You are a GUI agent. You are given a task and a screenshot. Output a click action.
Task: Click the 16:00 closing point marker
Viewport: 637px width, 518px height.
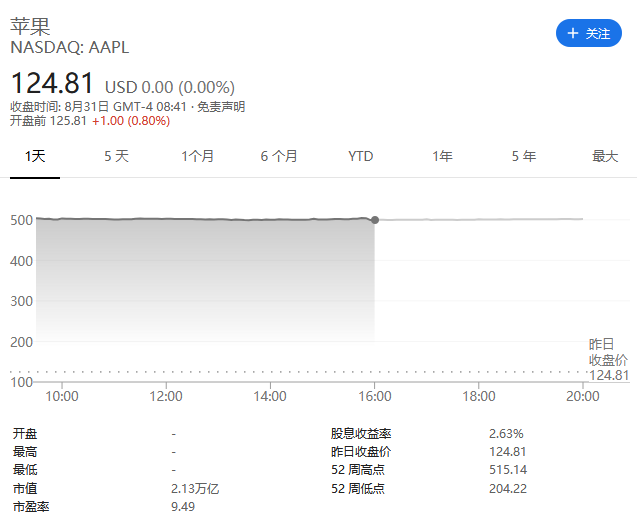pos(375,219)
